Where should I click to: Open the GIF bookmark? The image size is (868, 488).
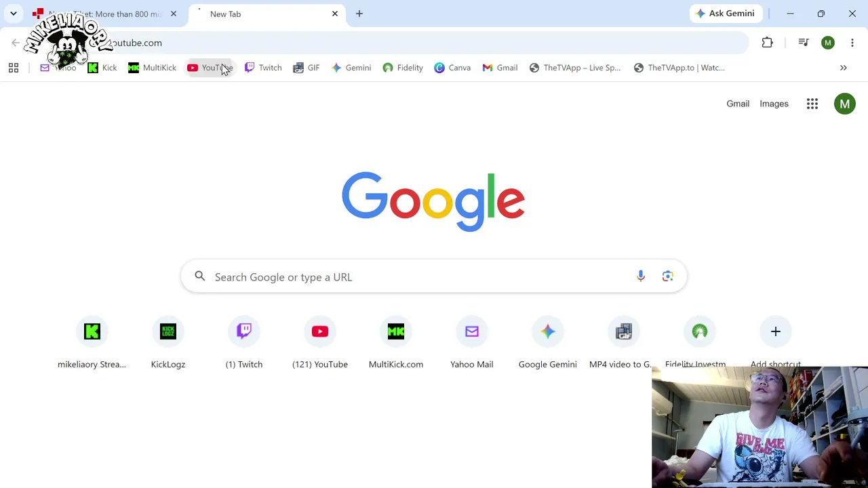pos(307,68)
